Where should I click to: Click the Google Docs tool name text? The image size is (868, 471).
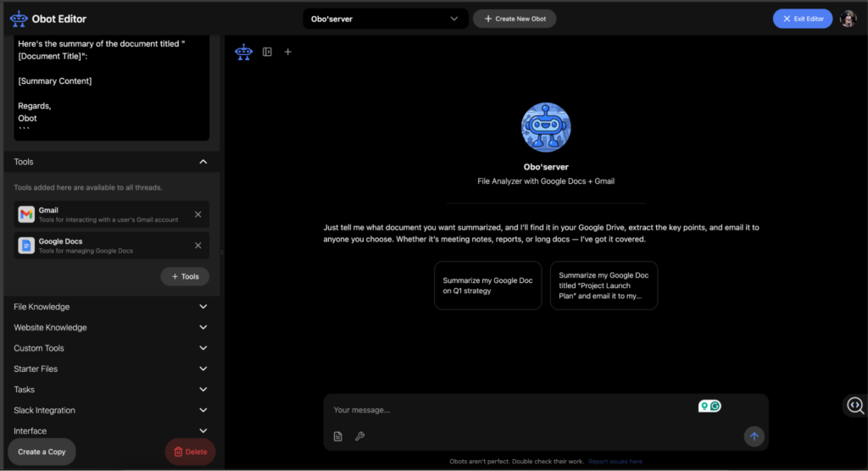click(x=60, y=241)
